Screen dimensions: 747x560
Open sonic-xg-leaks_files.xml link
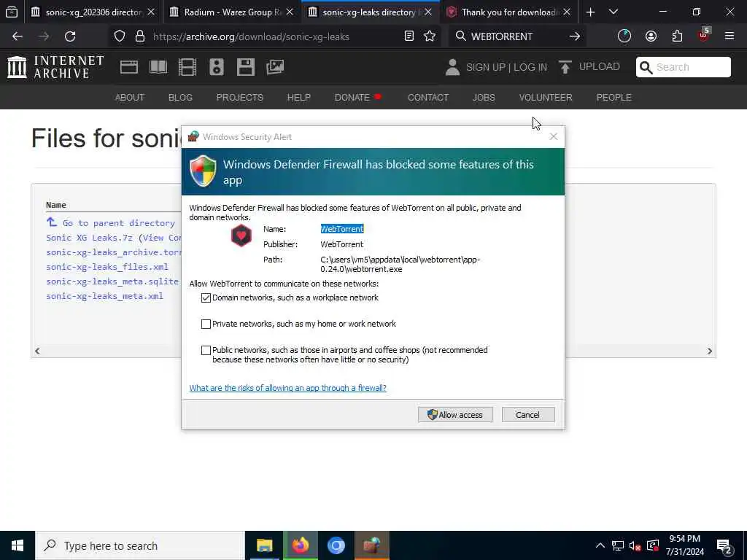click(107, 267)
